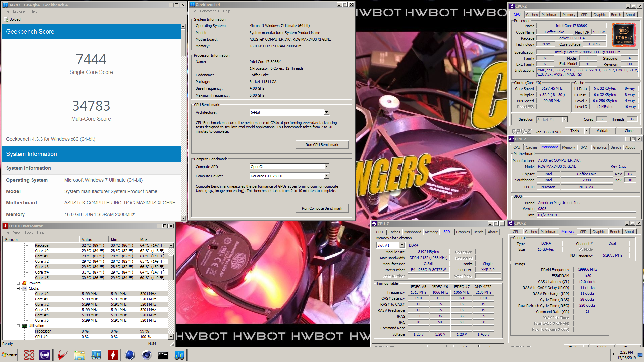644x362 pixels.
Task: Open the Tools dropdown arrow in CPU-Z
Action: (587, 131)
